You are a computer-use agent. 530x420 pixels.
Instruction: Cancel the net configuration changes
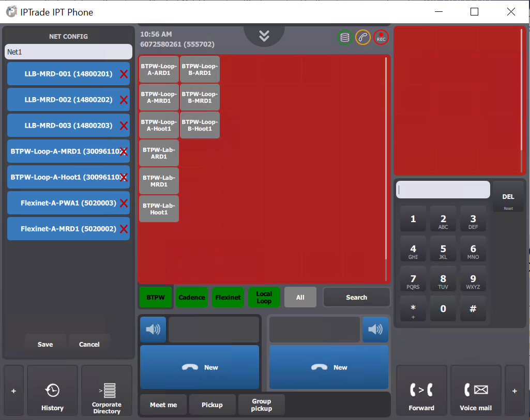89,344
